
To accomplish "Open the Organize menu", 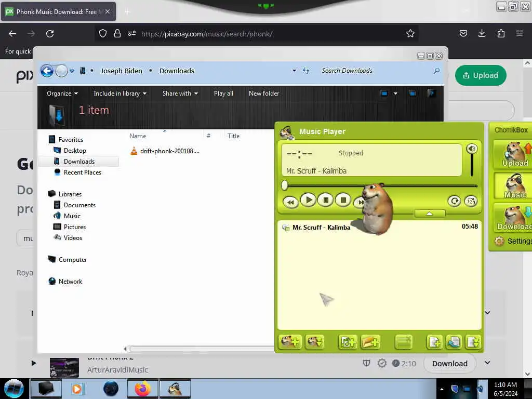I will pos(62,94).
